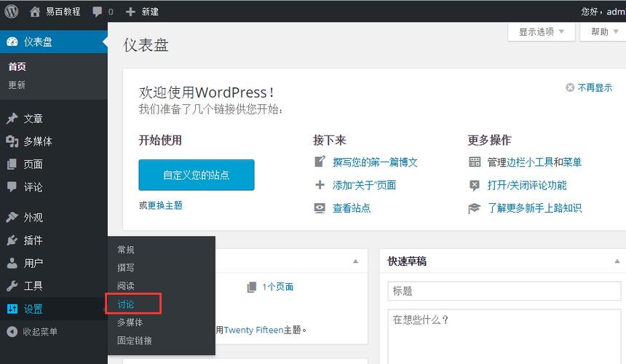Click the 您好，adm account greeting

(603, 12)
